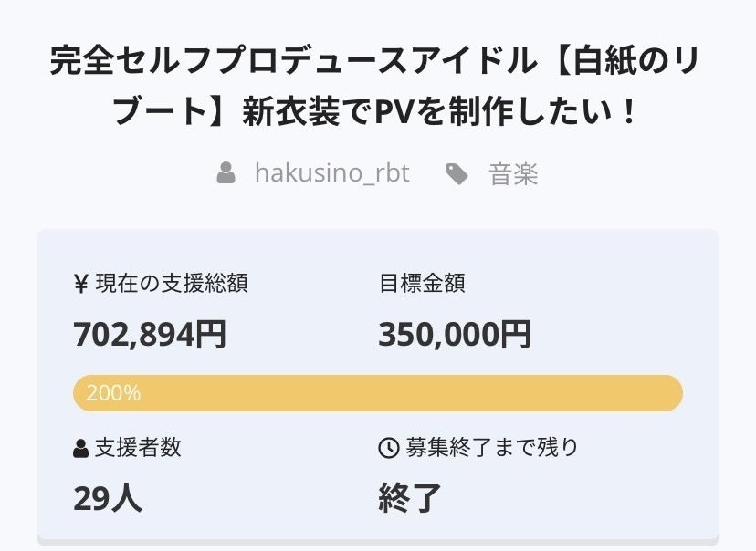Click the project title heading text
Screen dimensions: 756x551
pos(377,88)
